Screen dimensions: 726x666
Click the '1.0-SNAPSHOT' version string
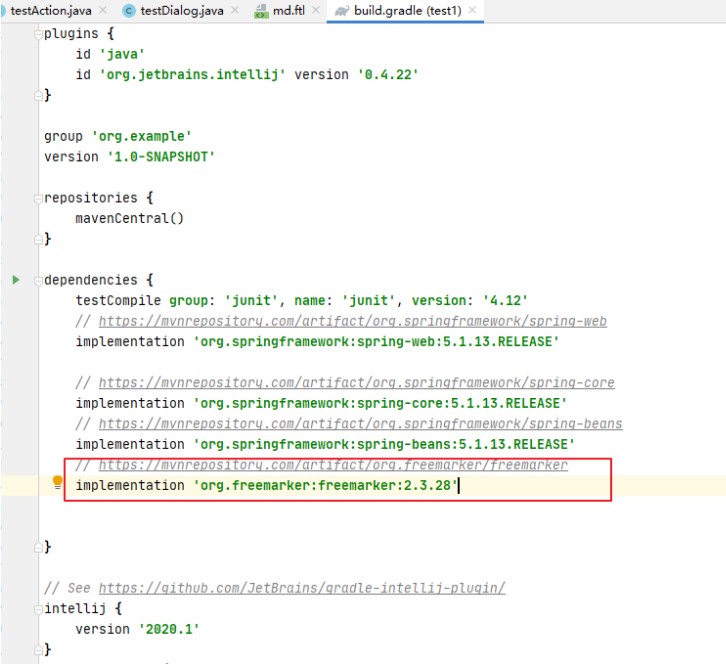click(x=161, y=157)
